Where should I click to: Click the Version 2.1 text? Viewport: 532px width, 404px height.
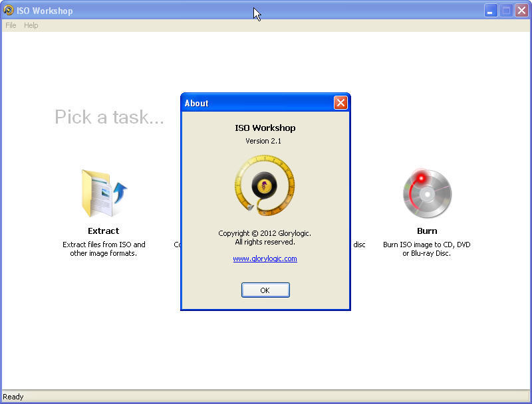tap(265, 141)
